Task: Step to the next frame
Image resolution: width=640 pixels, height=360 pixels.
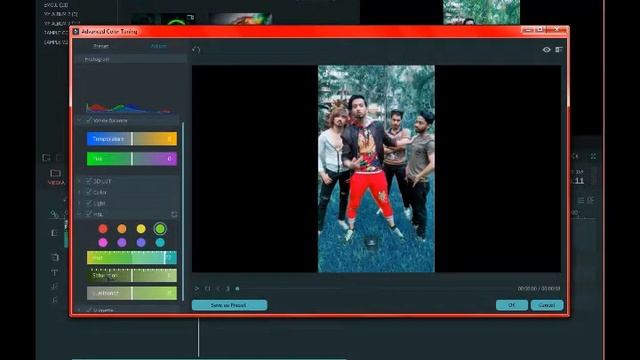Action: [x=228, y=289]
